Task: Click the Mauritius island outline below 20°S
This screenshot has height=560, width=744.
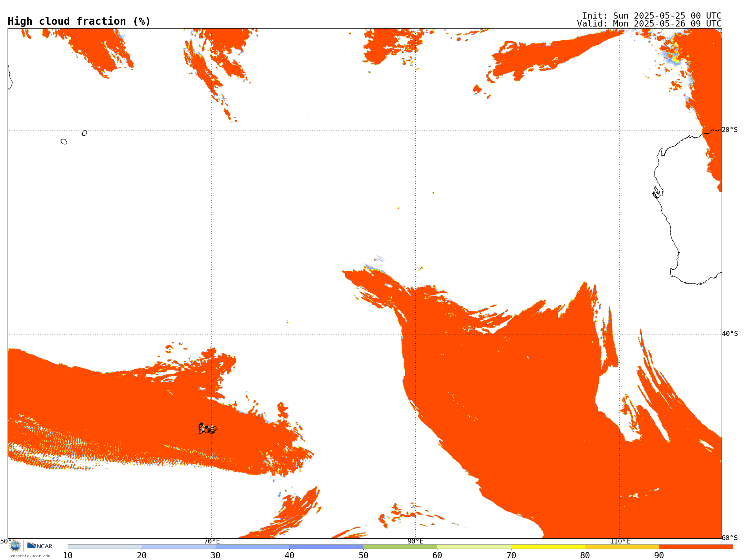Action: tap(84, 133)
